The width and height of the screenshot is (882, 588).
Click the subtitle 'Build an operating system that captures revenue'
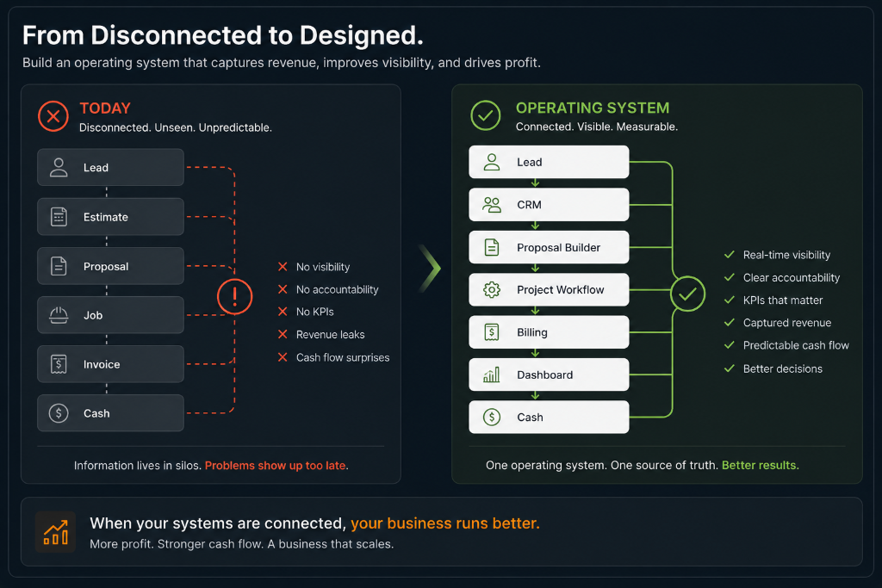171,62
